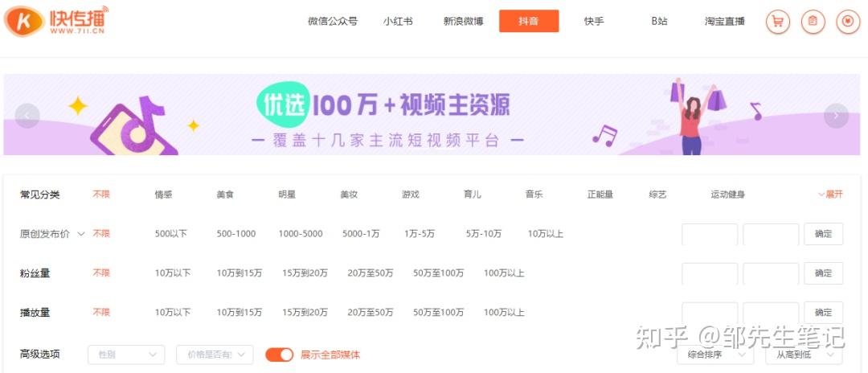Click minimum field in 播放量 row

(x=710, y=313)
